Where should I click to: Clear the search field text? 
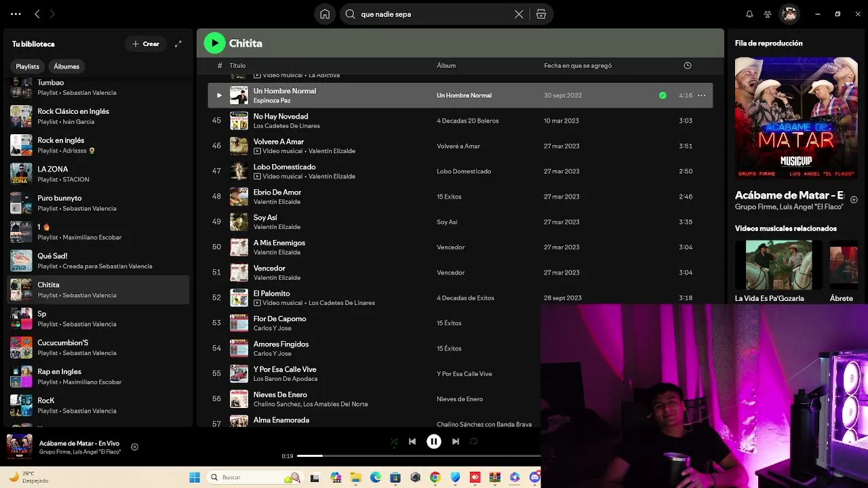point(519,14)
